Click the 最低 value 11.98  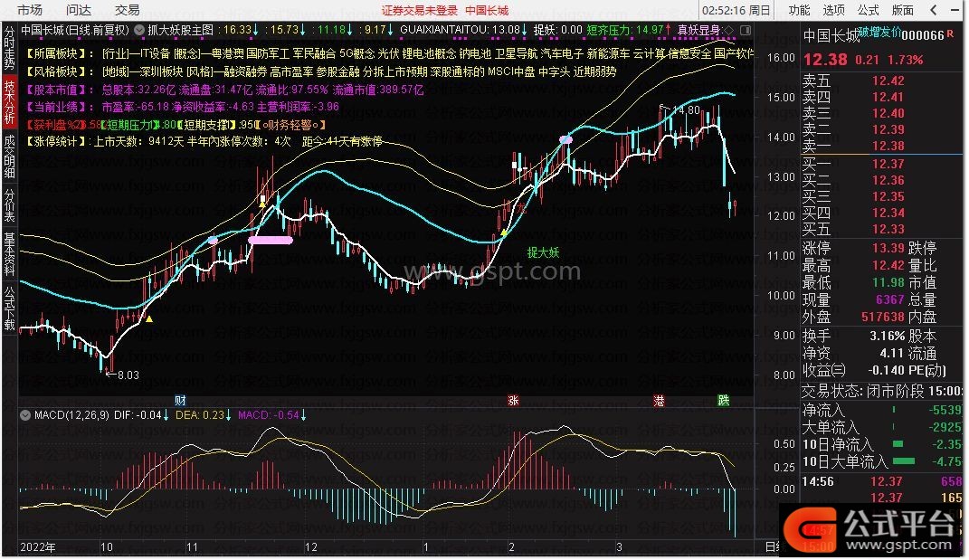(x=888, y=282)
